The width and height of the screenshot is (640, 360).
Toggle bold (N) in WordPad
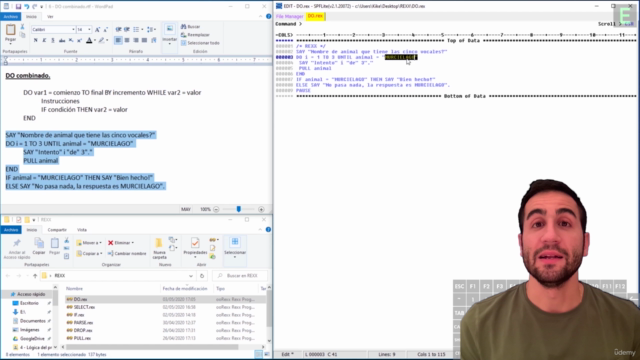[36, 40]
